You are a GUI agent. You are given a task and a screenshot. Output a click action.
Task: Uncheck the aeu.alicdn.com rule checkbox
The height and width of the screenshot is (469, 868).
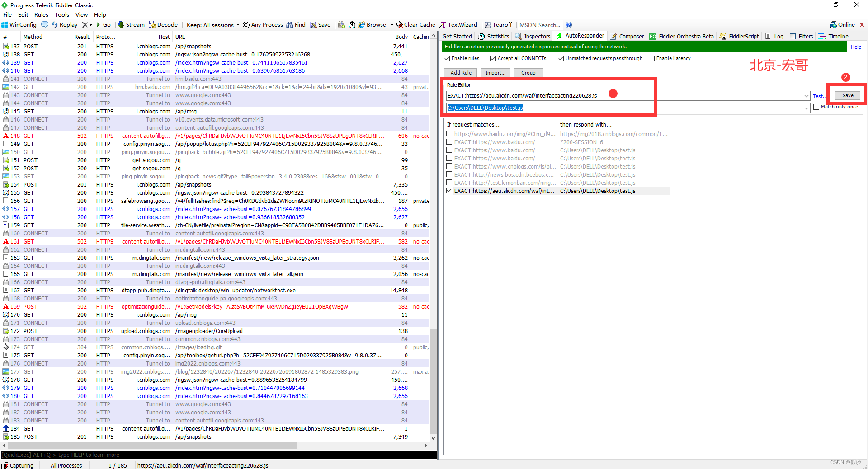click(x=449, y=191)
